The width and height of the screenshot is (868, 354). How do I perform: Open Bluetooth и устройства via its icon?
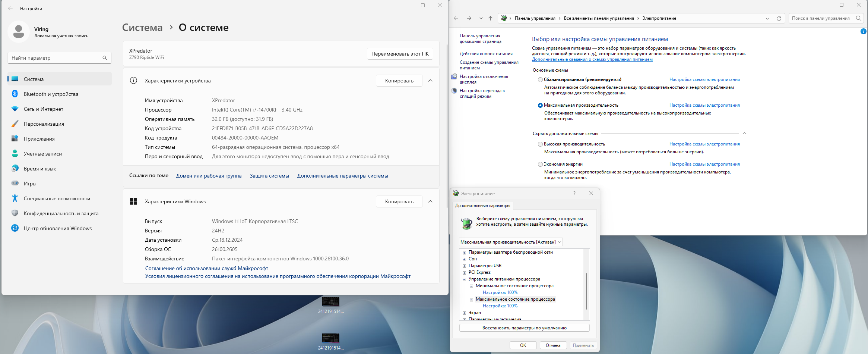15,94
